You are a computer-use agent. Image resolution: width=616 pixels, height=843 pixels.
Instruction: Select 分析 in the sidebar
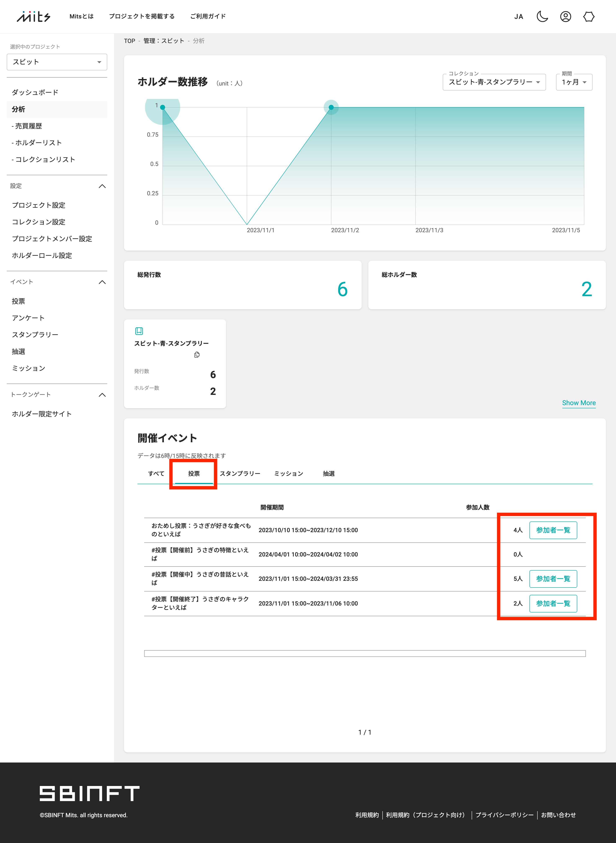coord(57,109)
